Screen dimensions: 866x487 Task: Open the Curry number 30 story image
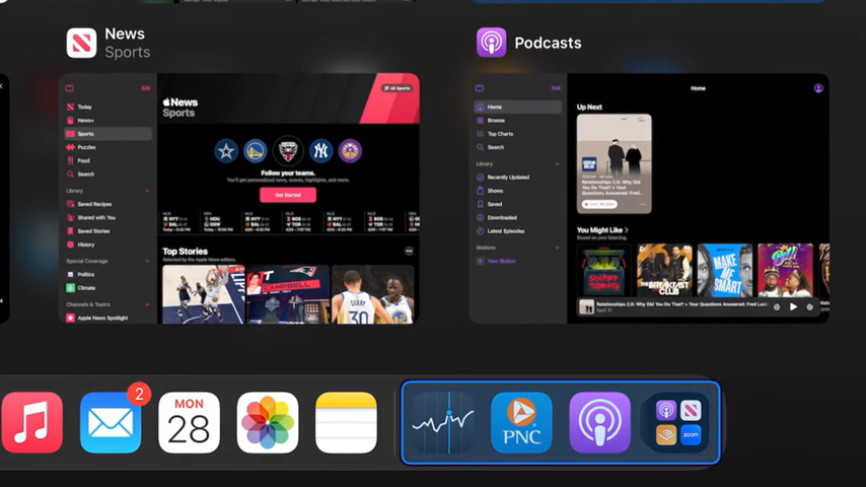[373, 294]
